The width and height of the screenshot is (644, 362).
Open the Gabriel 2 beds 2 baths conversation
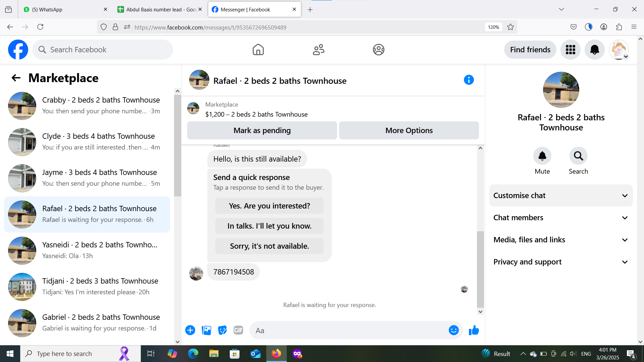point(87,323)
